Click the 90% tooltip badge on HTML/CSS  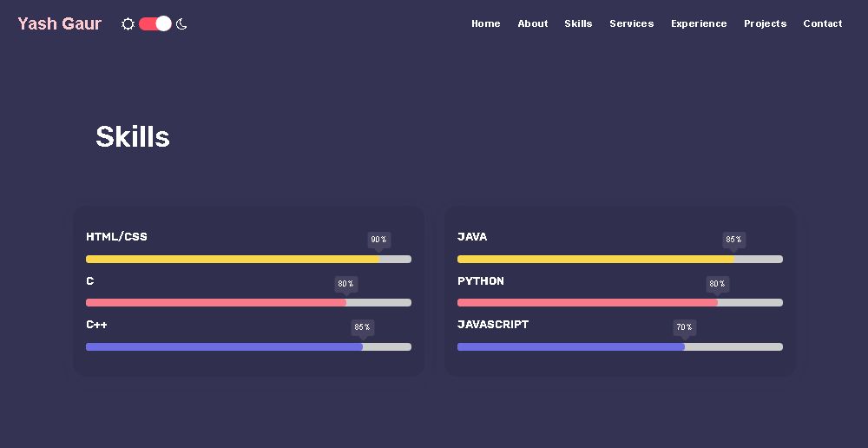(378, 240)
